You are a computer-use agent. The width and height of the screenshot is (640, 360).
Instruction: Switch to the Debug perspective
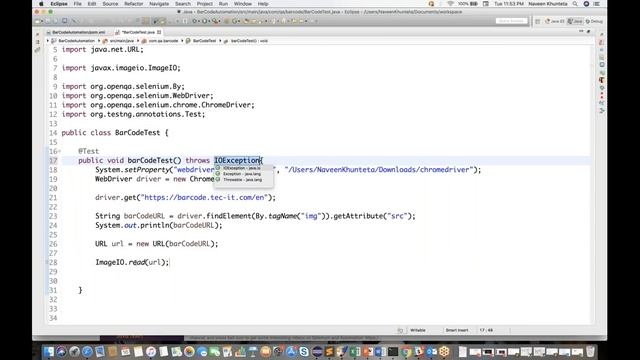[594, 21]
